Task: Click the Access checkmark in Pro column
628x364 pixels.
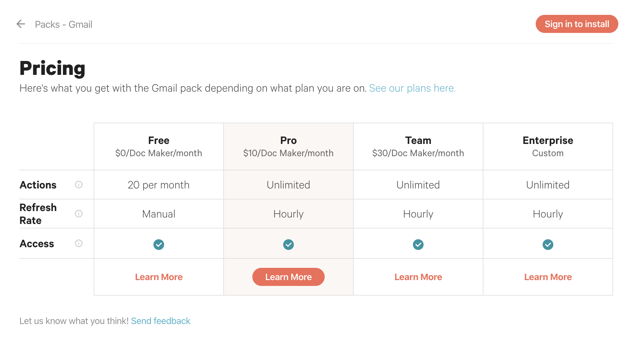Action: coord(289,245)
